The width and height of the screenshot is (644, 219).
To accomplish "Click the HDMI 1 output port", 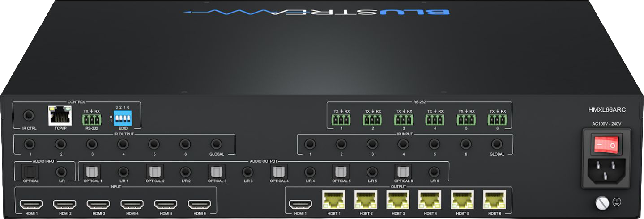I will (300, 204).
